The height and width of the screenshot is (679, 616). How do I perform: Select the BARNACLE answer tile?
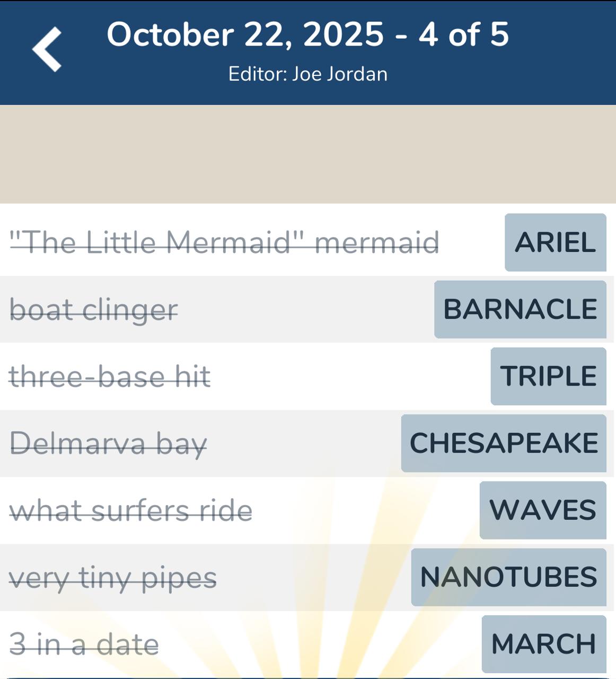click(x=520, y=309)
